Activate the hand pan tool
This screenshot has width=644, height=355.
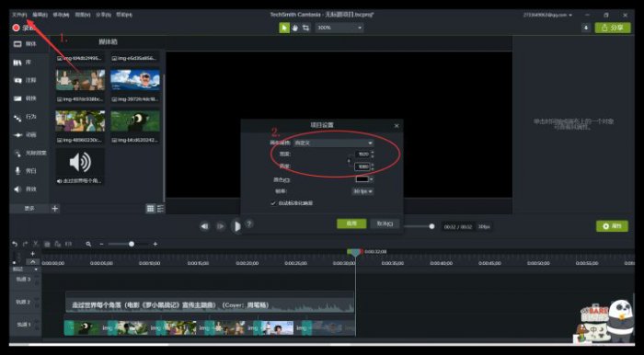(295, 28)
